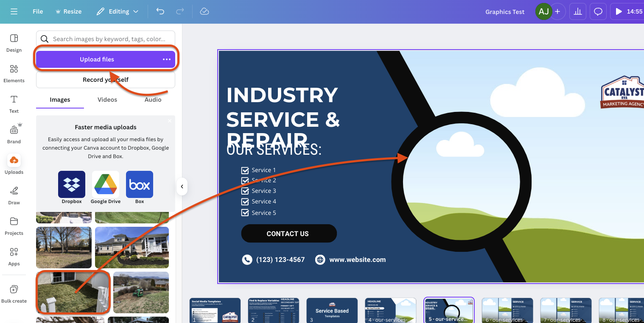Screen dimensions: 644x323
Task: Focus the image search field
Action: point(106,39)
